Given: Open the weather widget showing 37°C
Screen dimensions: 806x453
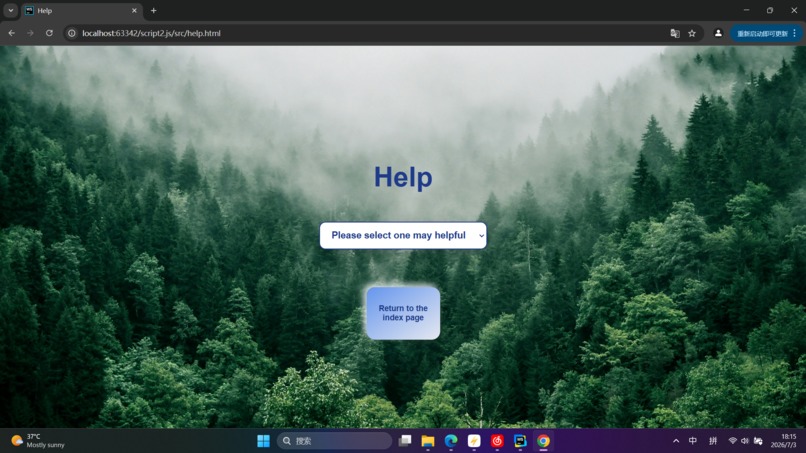Looking at the screenshot, I should [39, 441].
